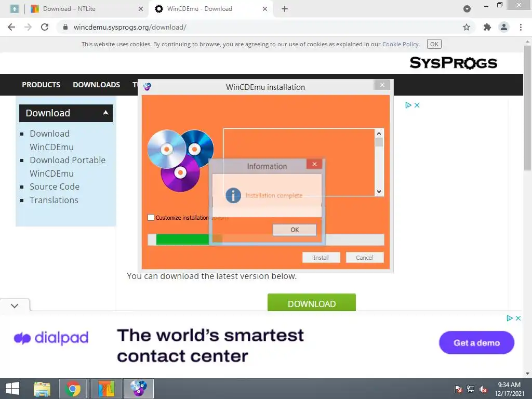Screen dimensions: 532x399
Task: Click the pinned arrow icon left of the tabs
Action: pyautogui.click(x=14, y=9)
